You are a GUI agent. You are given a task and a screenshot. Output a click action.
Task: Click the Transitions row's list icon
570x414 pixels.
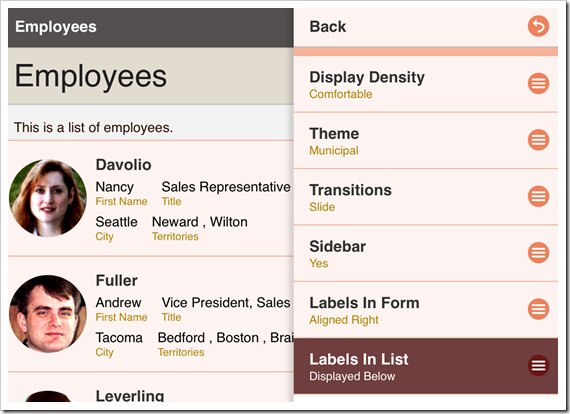(538, 196)
